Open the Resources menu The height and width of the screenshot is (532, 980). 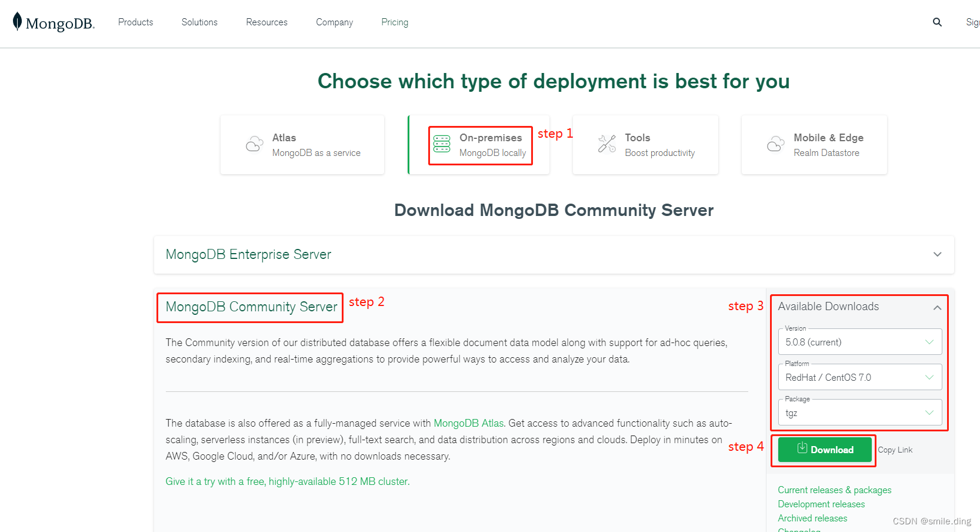(x=267, y=22)
